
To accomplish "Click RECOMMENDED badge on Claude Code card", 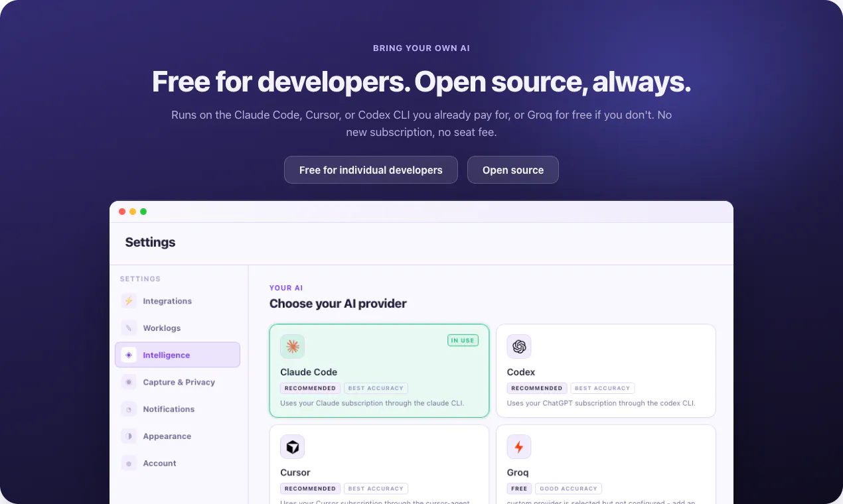I will pos(310,389).
